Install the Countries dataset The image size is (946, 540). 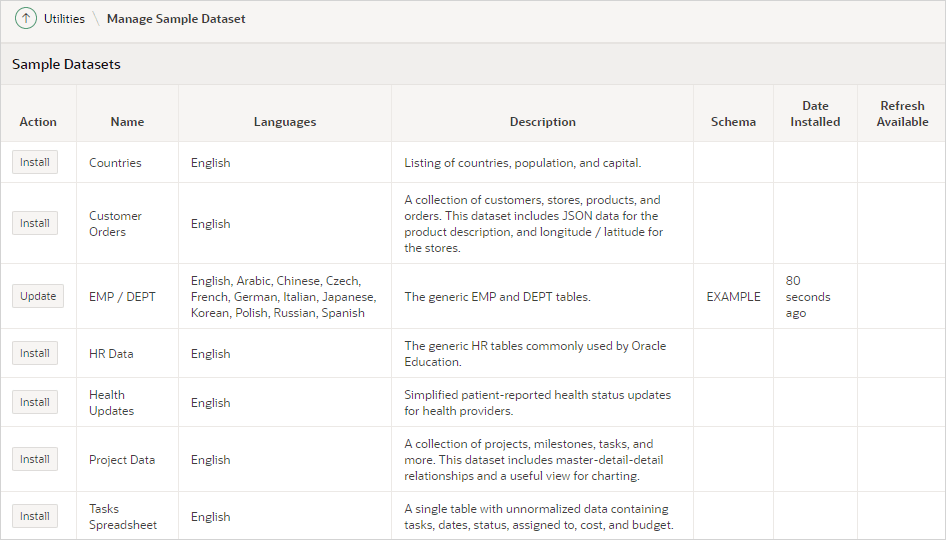(35, 162)
